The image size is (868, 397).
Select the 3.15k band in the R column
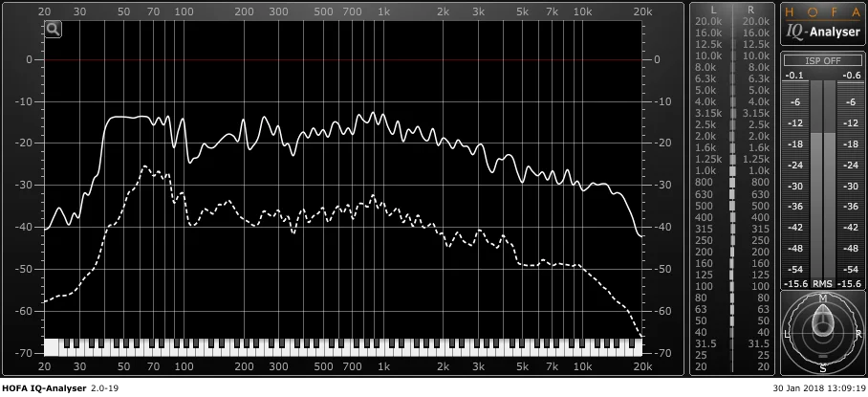click(756, 113)
